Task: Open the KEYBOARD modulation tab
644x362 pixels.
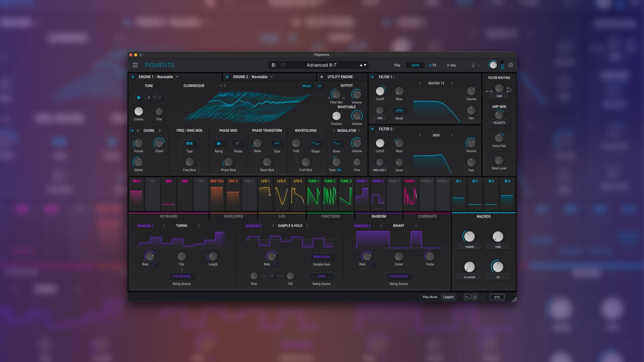Action: [x=168, y=216]
